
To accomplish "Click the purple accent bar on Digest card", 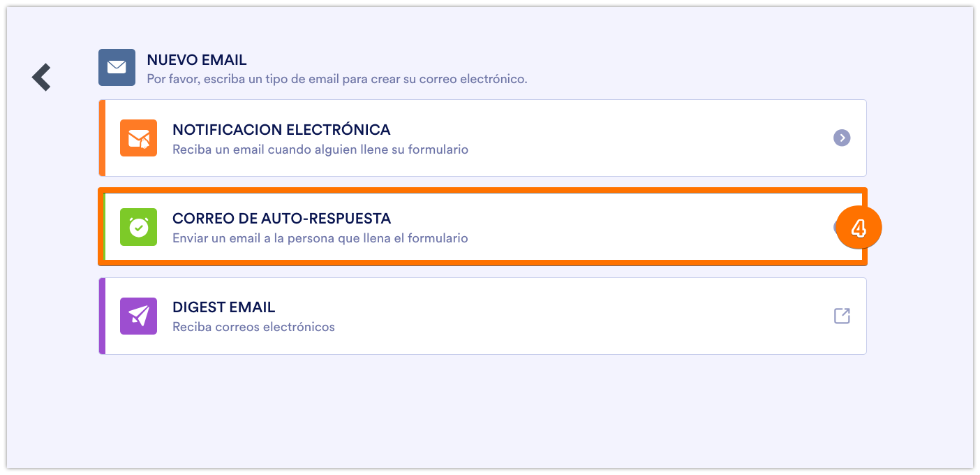I will click(x=102, y=316).
